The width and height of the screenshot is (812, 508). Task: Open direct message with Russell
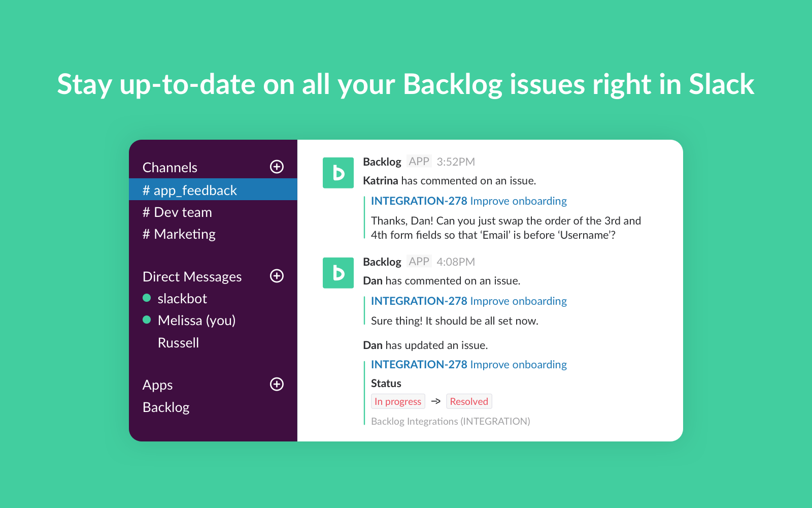178,343
